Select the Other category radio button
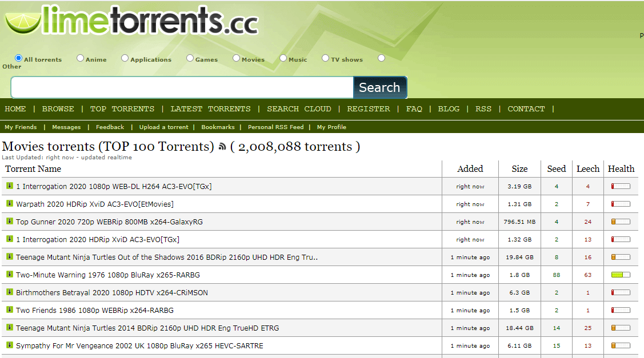Viewport: 644px width, 358px height. (382, 58)
